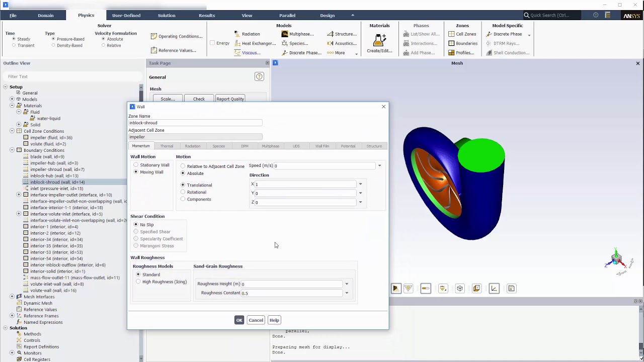Open the Solution ribbon tab
Screen dimensions: 644x362
click(x=167, y=16)
